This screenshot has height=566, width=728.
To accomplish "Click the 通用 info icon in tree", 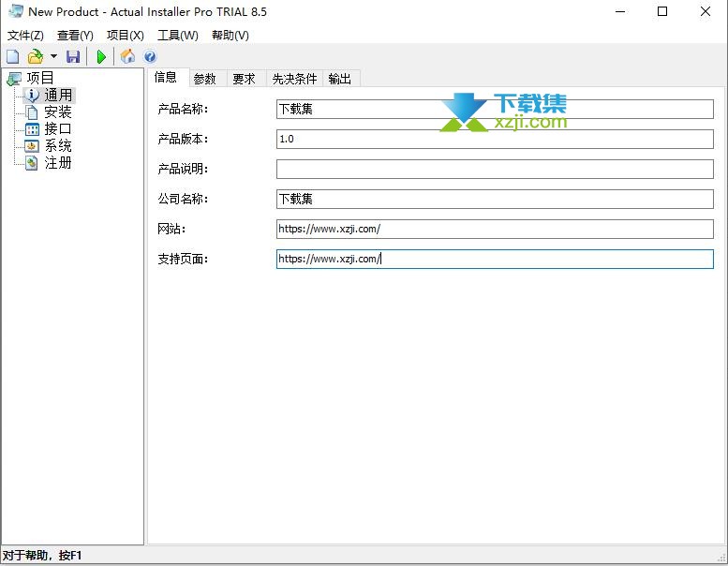I will click(x=32, y=96).
